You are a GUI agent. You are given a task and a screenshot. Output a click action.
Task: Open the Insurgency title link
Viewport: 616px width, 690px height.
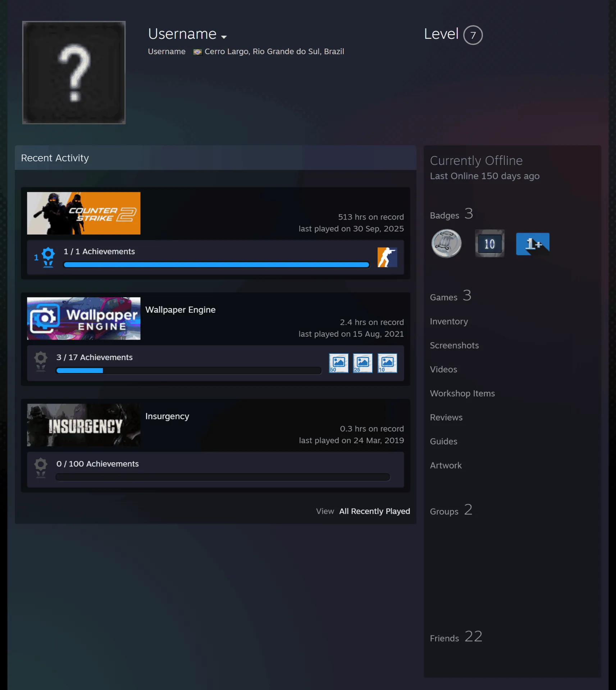point(167,416)
